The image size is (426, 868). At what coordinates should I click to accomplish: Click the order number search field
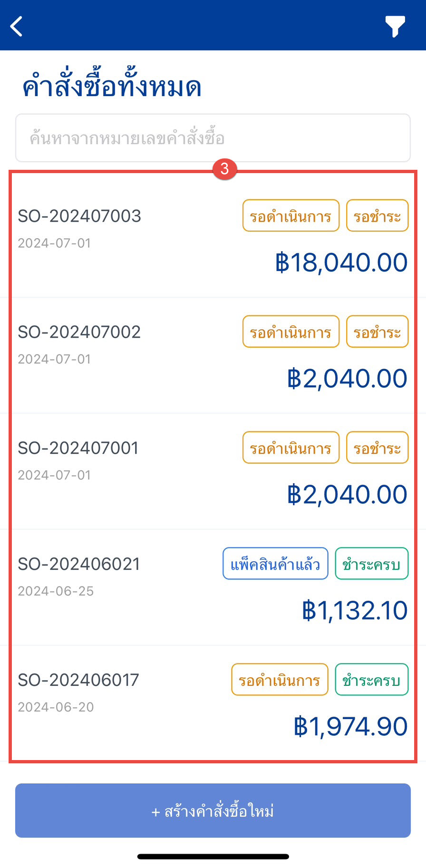[213, 138]
